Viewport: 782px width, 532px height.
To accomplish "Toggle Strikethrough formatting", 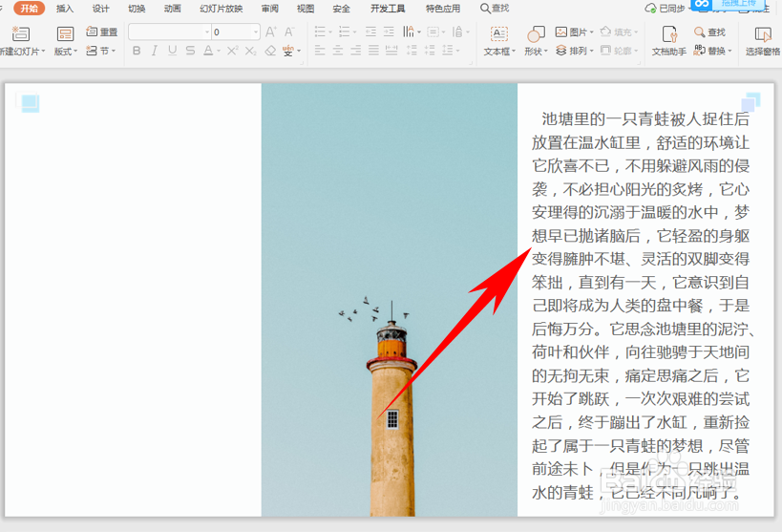I will (x=190, y=51).
